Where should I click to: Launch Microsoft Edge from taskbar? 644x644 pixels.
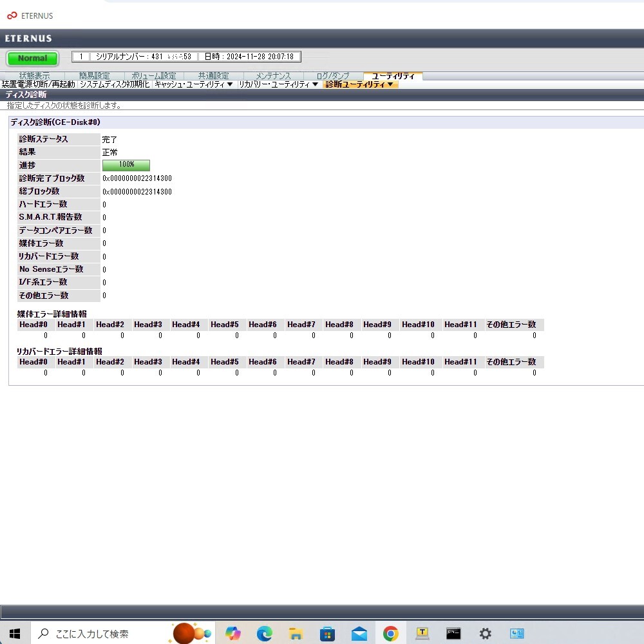[265, 634]
